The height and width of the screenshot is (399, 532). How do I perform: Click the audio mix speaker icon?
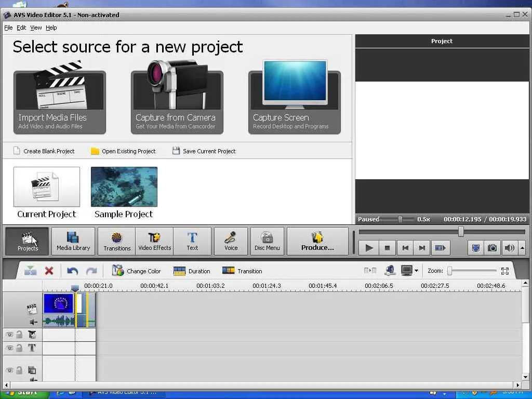click(x=390, y=270)
